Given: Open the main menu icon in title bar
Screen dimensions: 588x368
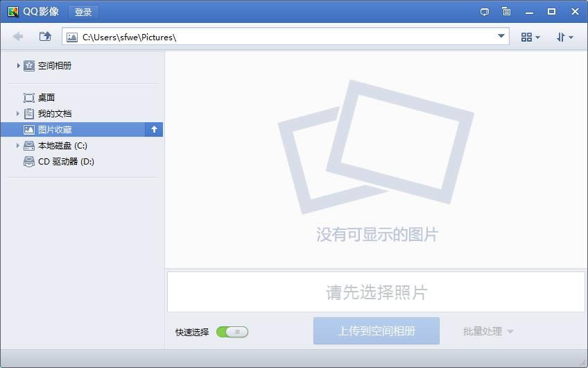Looking at the screenshot, I should pyautogui.click(x=506, y=12).
